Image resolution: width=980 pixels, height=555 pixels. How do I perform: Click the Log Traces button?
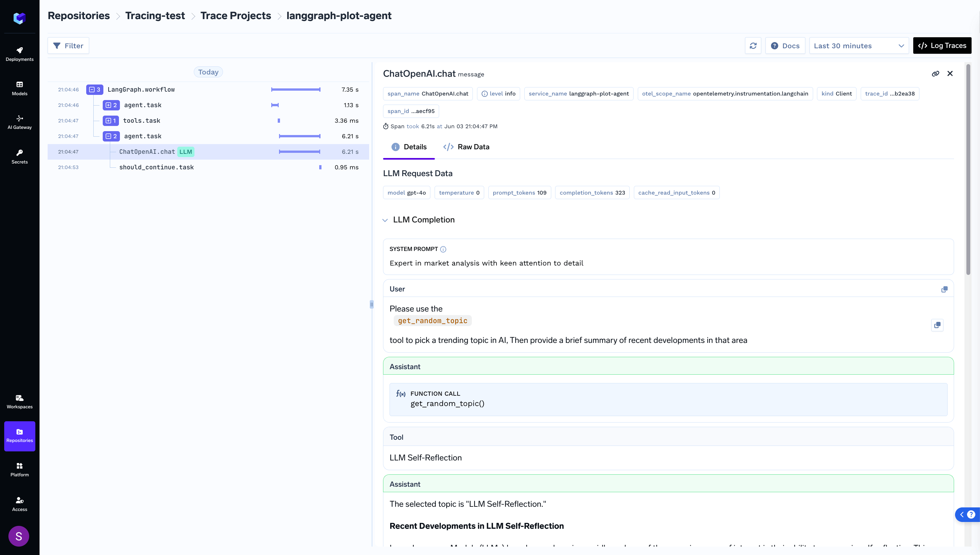(942, 46)
